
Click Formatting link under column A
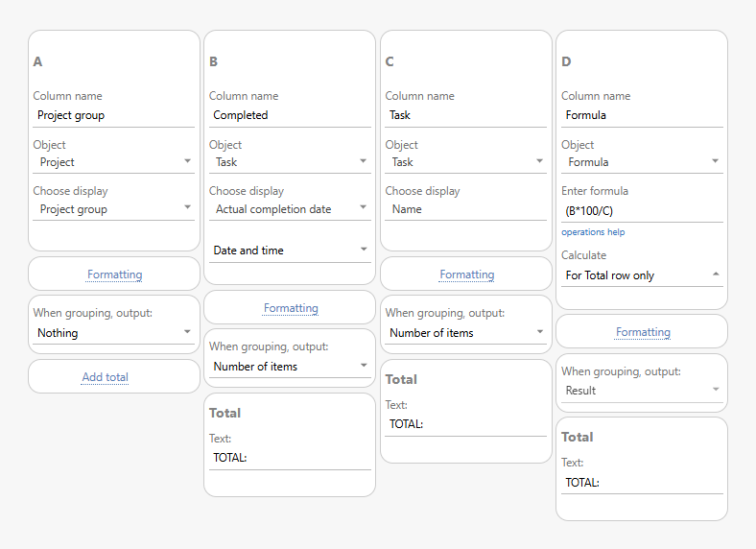[114, 274]
